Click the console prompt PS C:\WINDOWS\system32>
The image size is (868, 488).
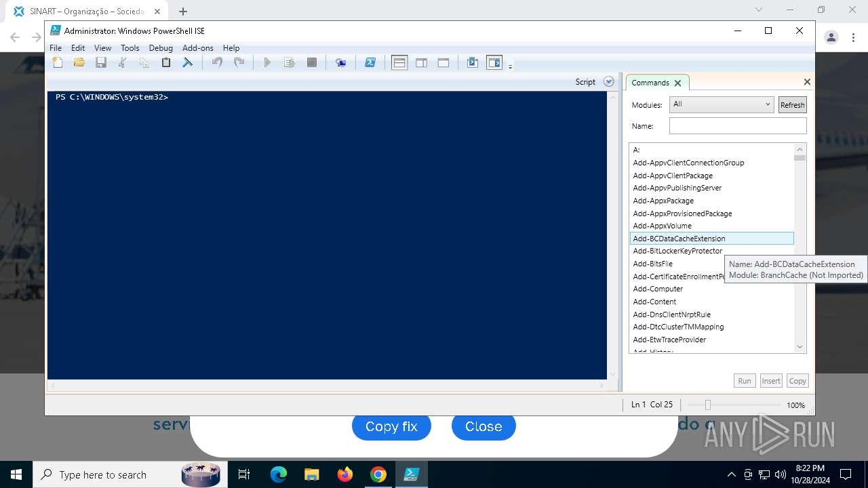click(112, 97)
